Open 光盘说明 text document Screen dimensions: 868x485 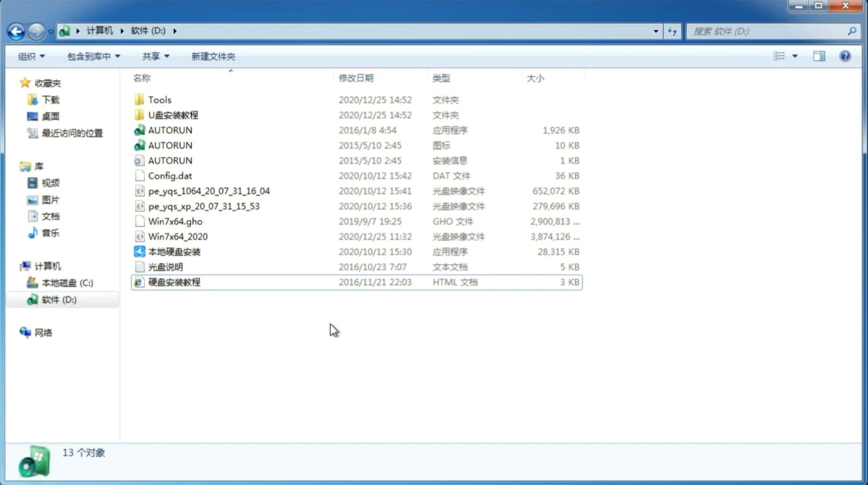[x=165, y=266]
